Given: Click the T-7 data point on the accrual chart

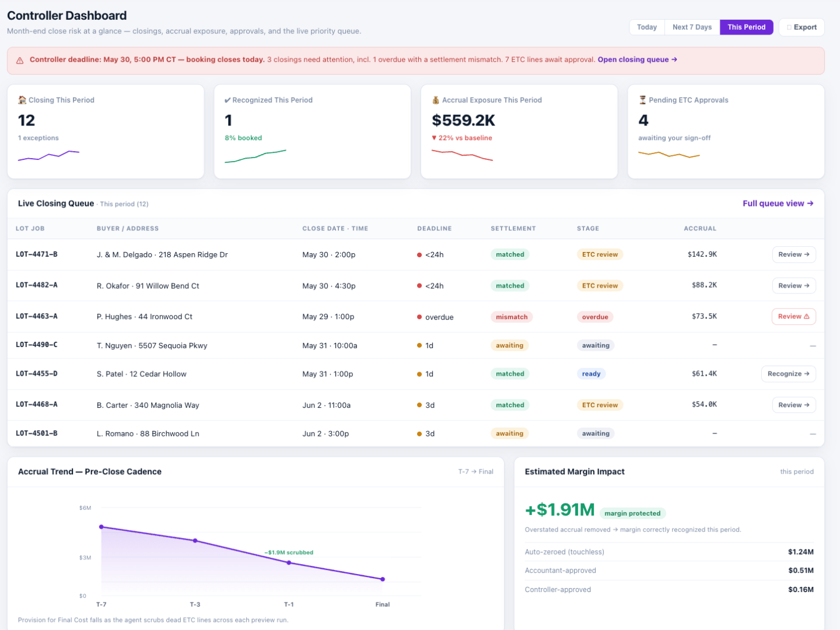Looking at the screenshot, I should pos(101,527).
